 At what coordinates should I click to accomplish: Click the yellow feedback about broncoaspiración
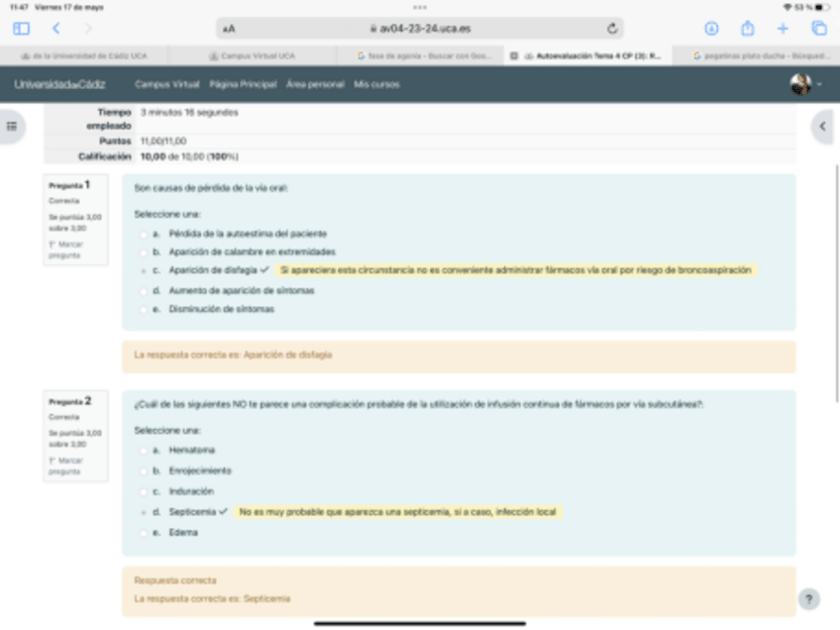(x=516, y=270)
